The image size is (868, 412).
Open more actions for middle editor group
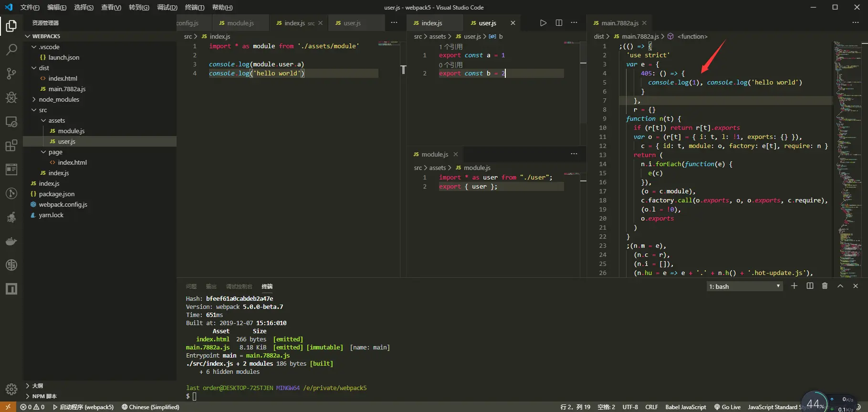pos(574,23)
